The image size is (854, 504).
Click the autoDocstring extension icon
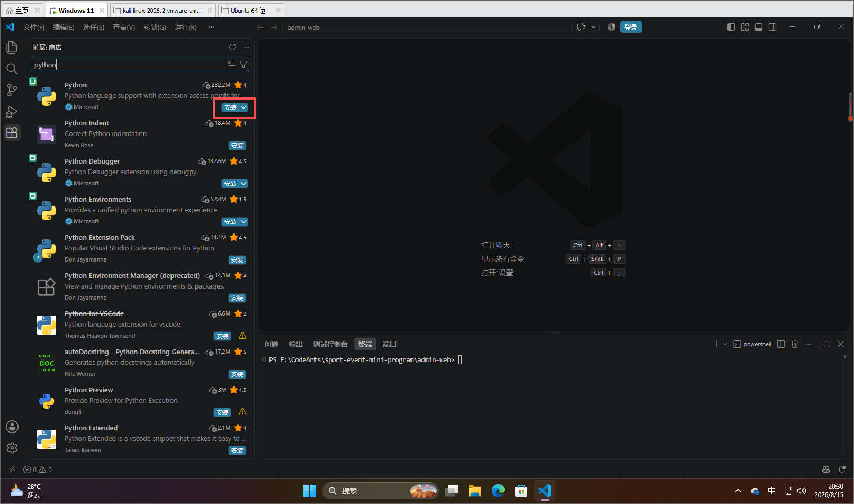(x=47, y=363)
